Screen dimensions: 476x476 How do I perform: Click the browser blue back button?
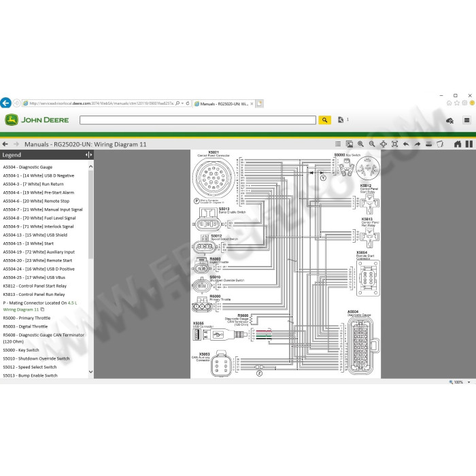[x=5, y=103]
